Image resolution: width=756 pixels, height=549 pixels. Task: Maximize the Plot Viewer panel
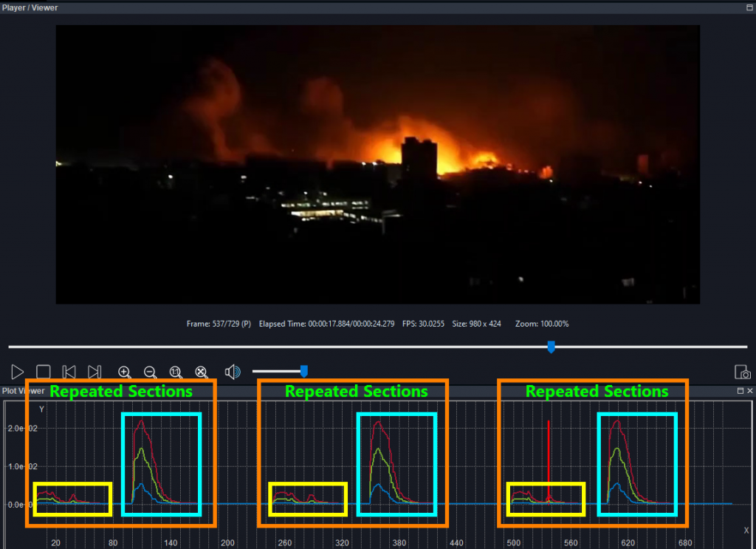[740, 390]
